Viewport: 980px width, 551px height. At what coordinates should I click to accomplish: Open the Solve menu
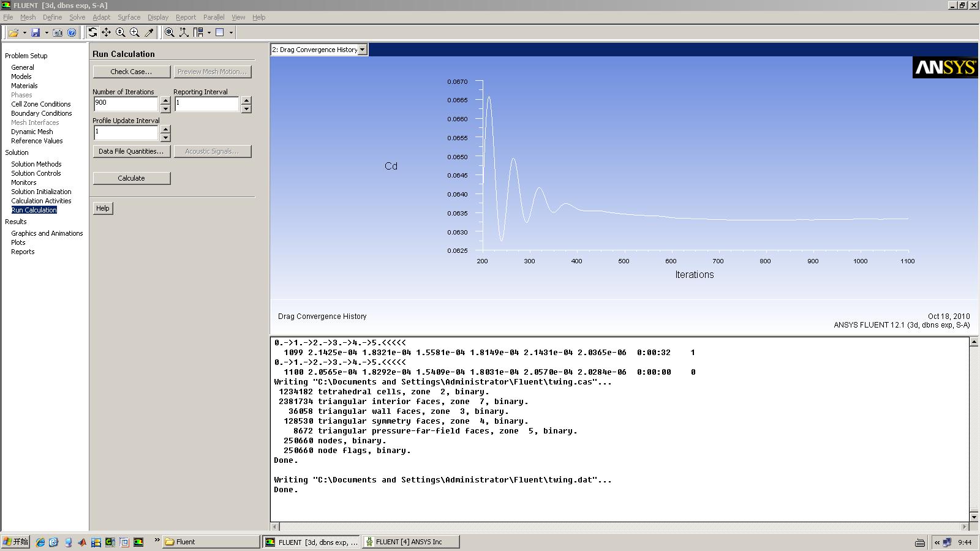pos(77,17)
